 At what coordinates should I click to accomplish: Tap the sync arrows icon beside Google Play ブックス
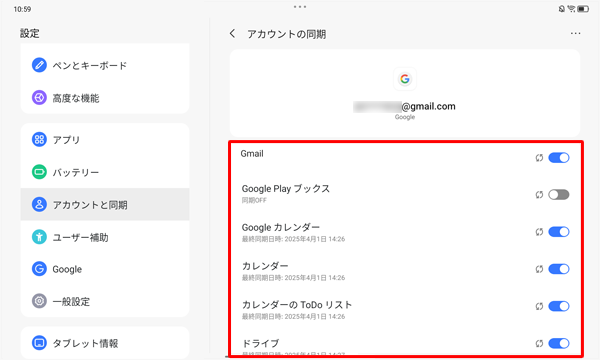pos(539,195)
